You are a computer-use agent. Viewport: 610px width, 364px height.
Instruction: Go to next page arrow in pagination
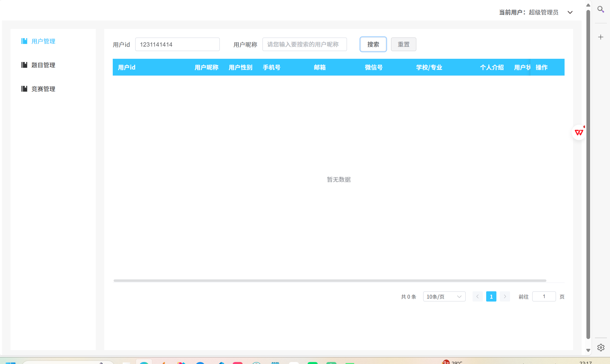505,296
